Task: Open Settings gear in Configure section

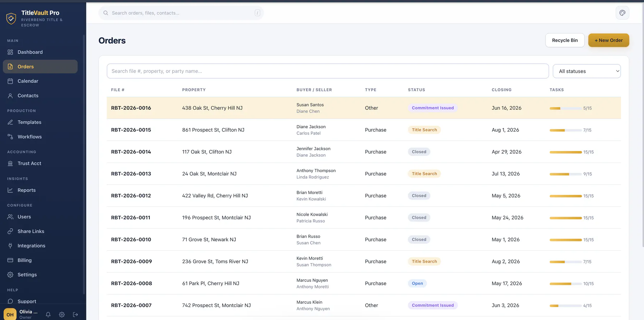Action: point(10,275)
